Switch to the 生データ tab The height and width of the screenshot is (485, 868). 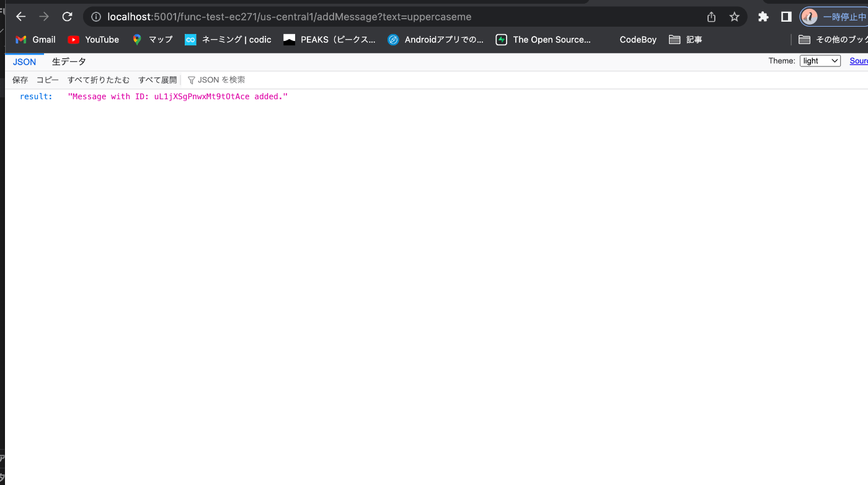[x=69, y=62]
